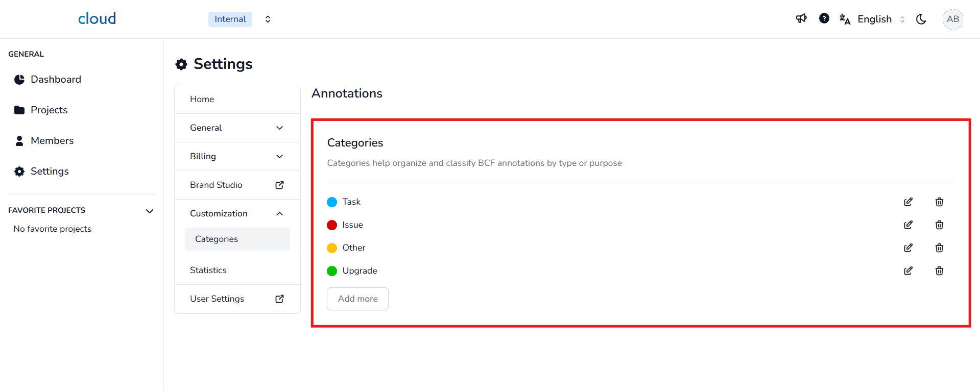Open the announcements megaphone icon
Image resolution: width=980 pixels, height=391 pixels.
coord(801,19)
